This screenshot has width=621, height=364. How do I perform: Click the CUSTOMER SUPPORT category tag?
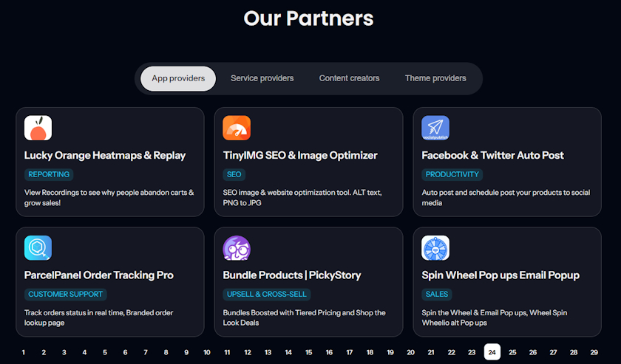65,295
